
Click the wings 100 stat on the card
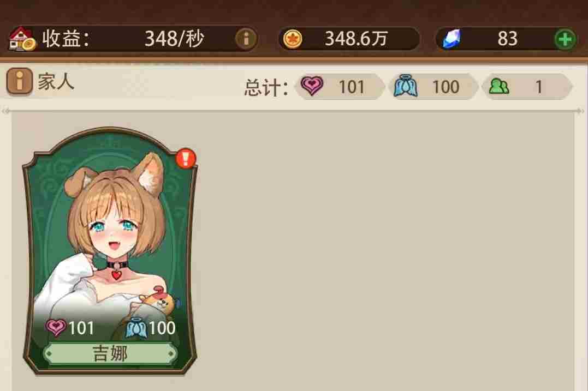click(x=150, y=328)
